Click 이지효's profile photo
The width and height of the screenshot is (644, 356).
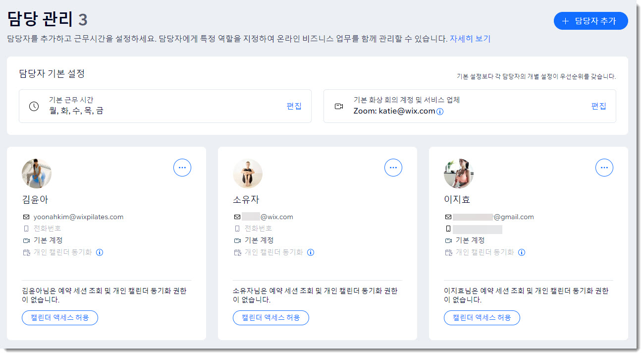[459, 174]
